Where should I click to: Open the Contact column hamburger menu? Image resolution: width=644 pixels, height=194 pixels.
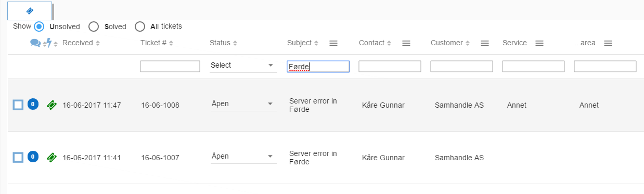click(407, 43)
